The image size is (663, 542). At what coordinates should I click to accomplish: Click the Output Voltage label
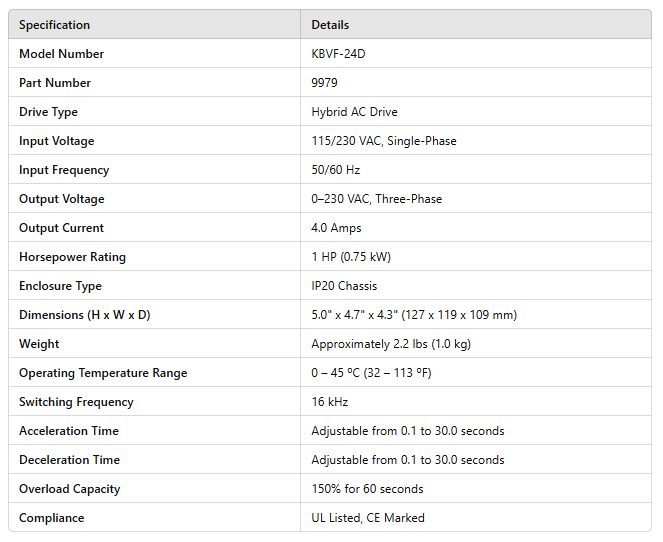[x=61, y=199]
